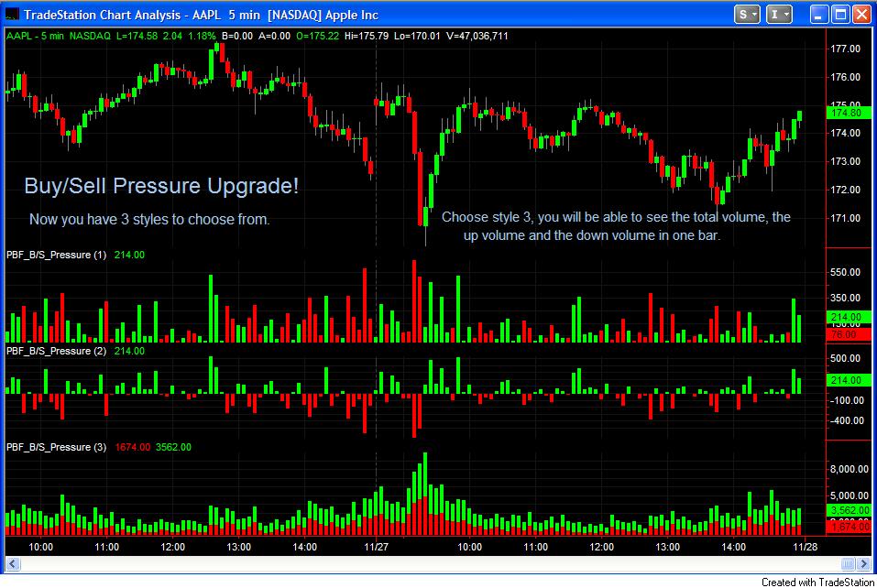Select the PBF_B/S_Pressure (1) indicator label

[56, 255]
